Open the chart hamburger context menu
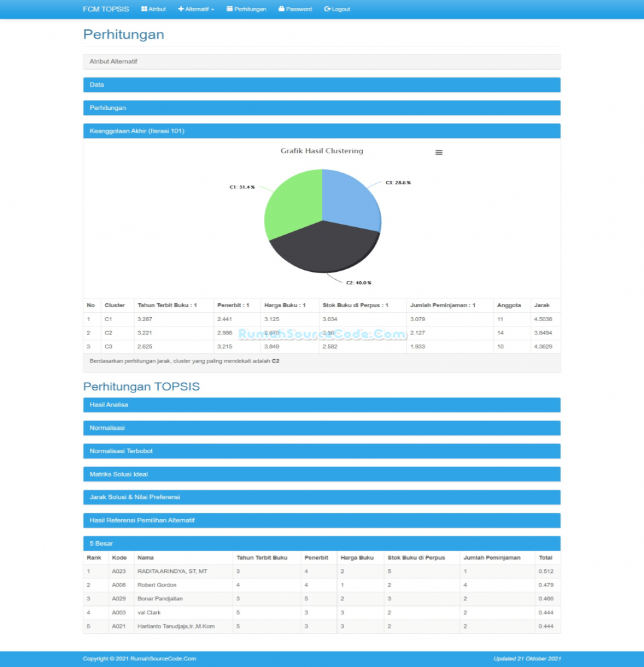Viewport: 644px width, 667px height. 439,153
